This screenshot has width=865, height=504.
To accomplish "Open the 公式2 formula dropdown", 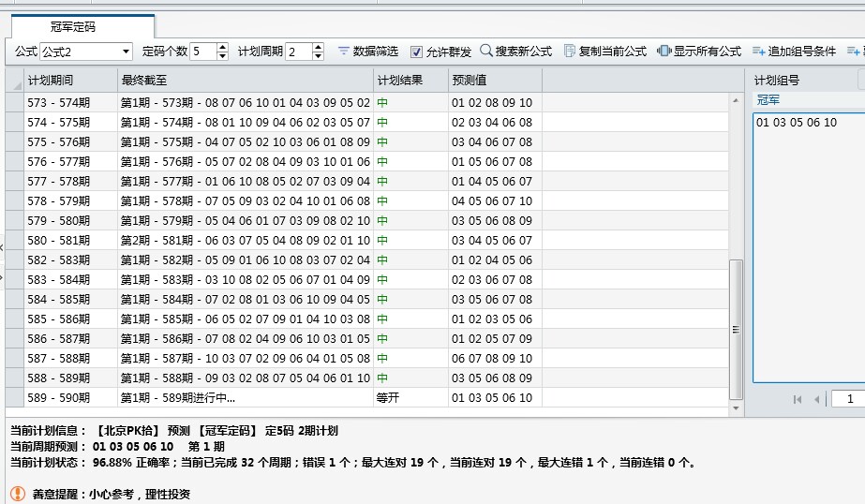I will coord(127,52).
